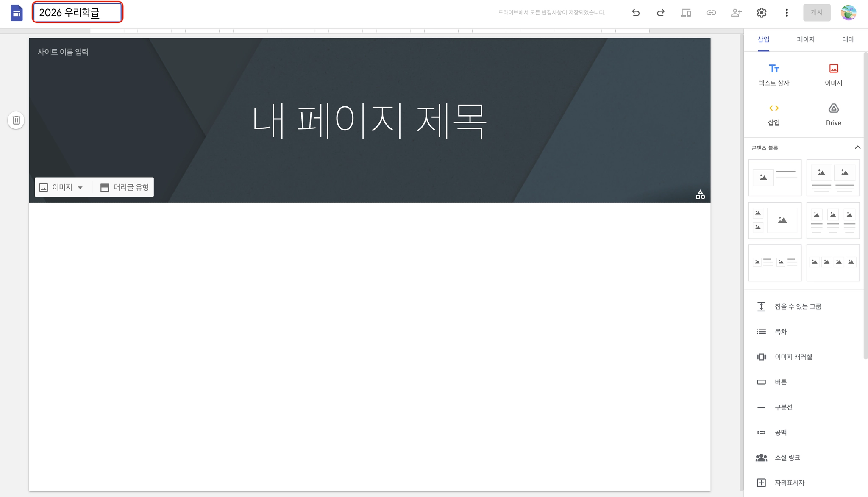The image size is (868, 497).
Task: Insert from Drive
Action: pyautogui.click(x=833, y=114)
